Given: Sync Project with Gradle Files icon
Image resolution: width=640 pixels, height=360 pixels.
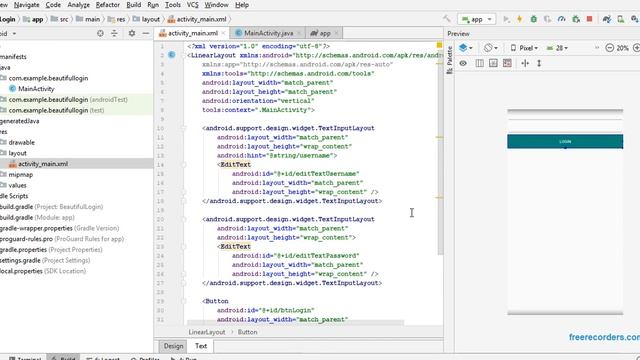Looking at the screenshot, I should click(607, 19).
